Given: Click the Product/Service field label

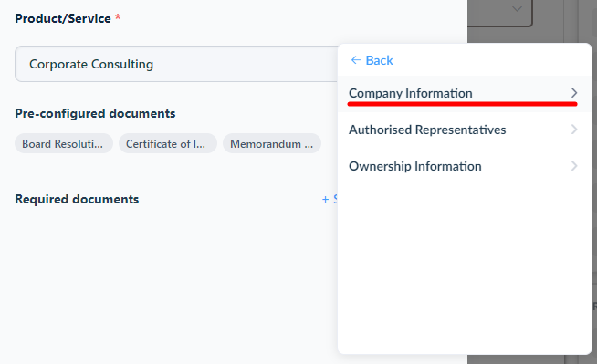Looking at the screenshot, I should click(x=63, y=18).
